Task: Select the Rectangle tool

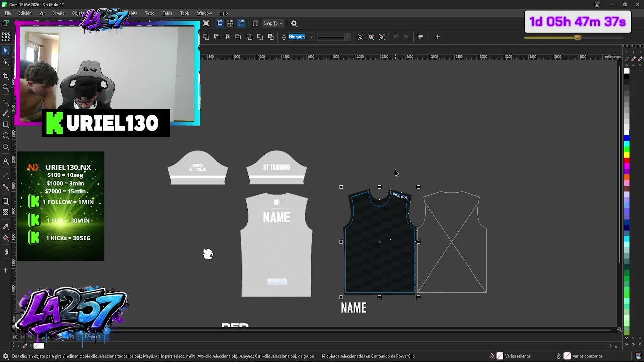Action: click(6, 124)
